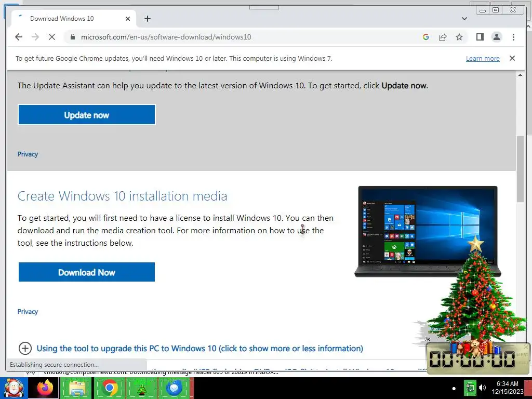
Task: Click the 'Create Windows 10 installation media' heading
Action: coord(122,196)
